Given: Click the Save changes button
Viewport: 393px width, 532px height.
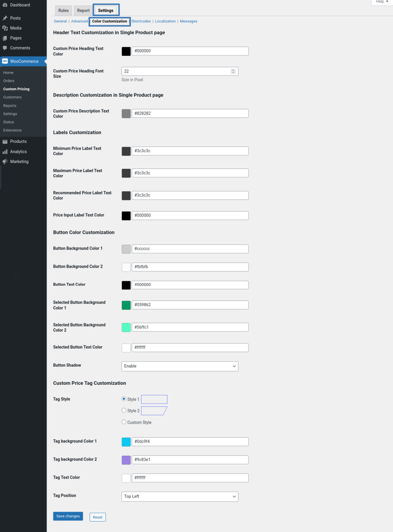Looking at the screenshot, I should (68, 516).
